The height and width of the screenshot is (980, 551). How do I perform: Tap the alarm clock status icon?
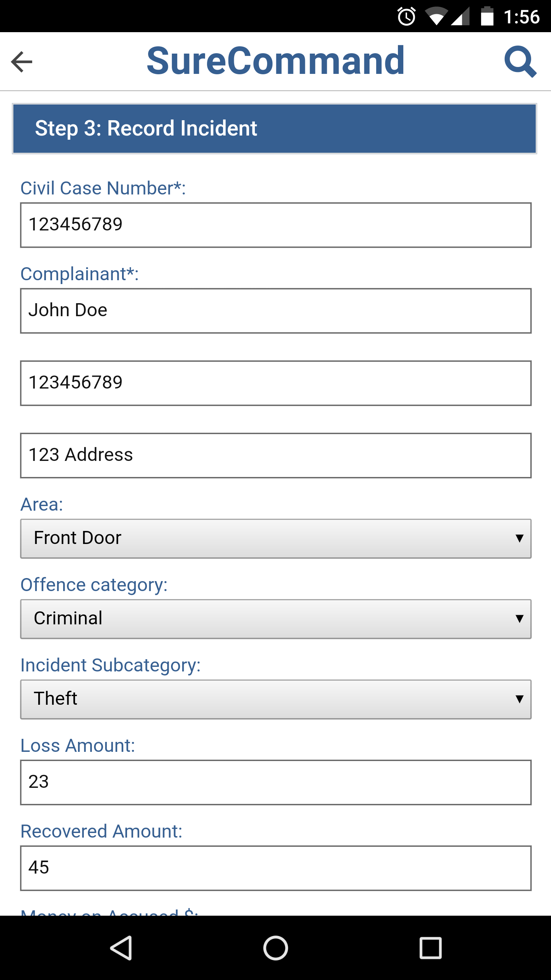click(406, 16)
